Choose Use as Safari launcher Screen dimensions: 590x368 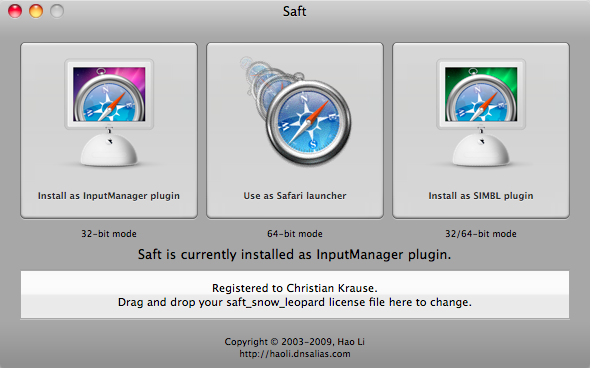pos(295,130)
